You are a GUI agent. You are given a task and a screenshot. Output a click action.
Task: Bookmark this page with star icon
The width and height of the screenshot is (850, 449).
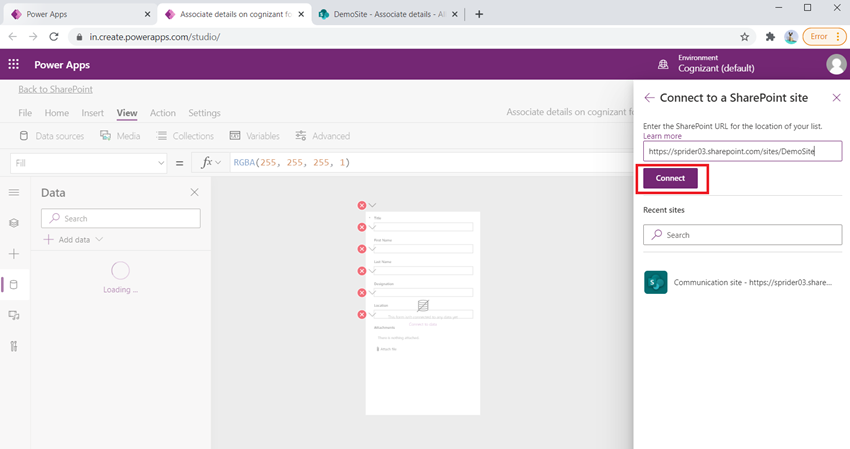(x=744, y=37)
